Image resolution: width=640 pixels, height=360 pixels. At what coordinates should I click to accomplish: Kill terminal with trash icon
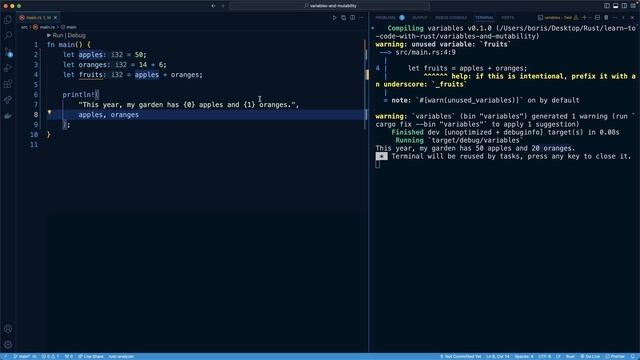tap(606, 18)
